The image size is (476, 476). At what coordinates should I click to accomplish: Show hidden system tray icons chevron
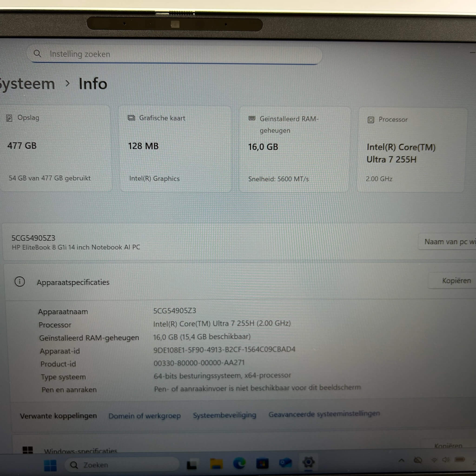pos(402,460)
